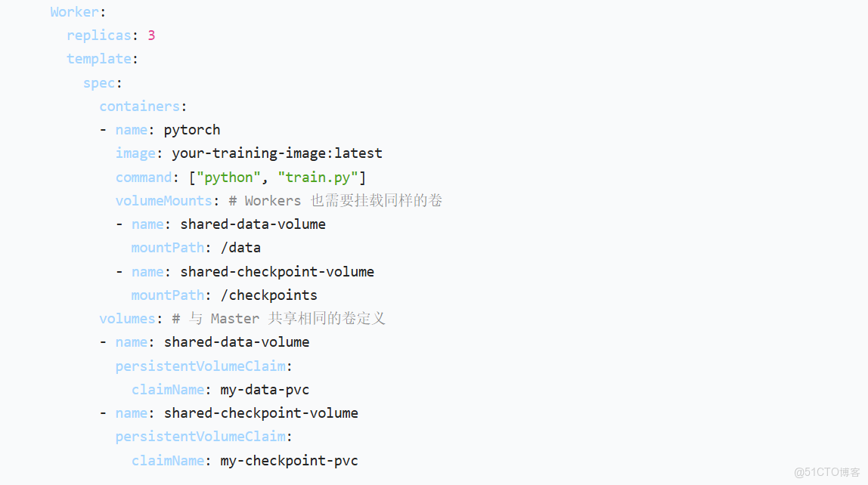Click the "volumeMounts" key

pyautogui.click(x=164, y=201)
